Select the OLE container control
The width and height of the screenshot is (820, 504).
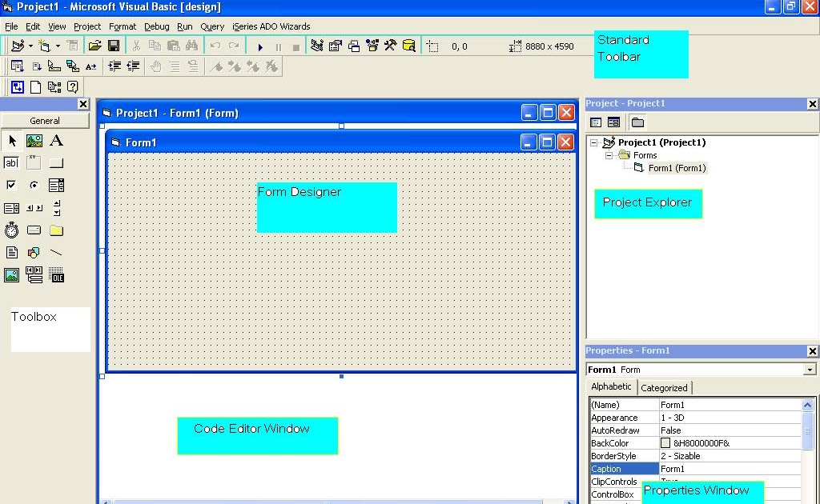click(x=58, y=275)
